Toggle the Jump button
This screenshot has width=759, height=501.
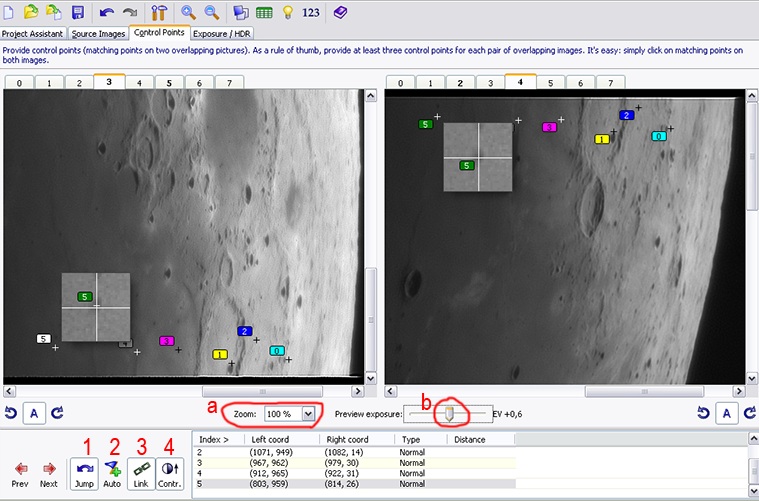click(x=84, y=472)
